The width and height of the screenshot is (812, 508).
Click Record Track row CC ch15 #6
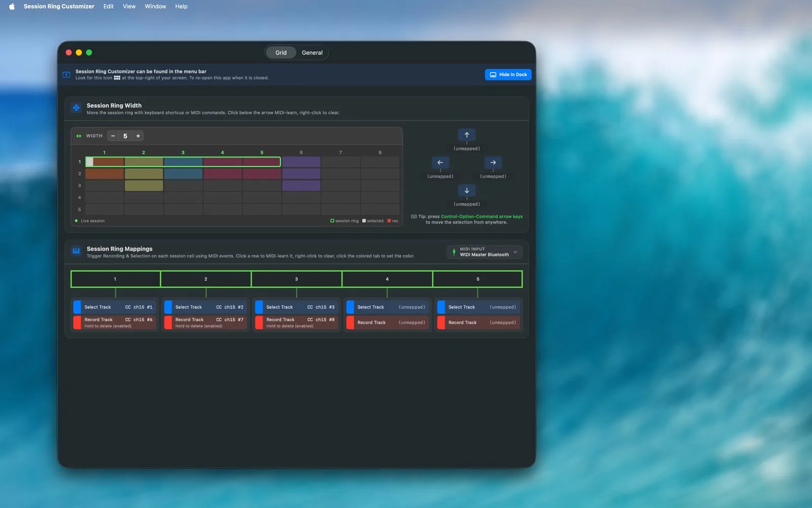[115, 323]
